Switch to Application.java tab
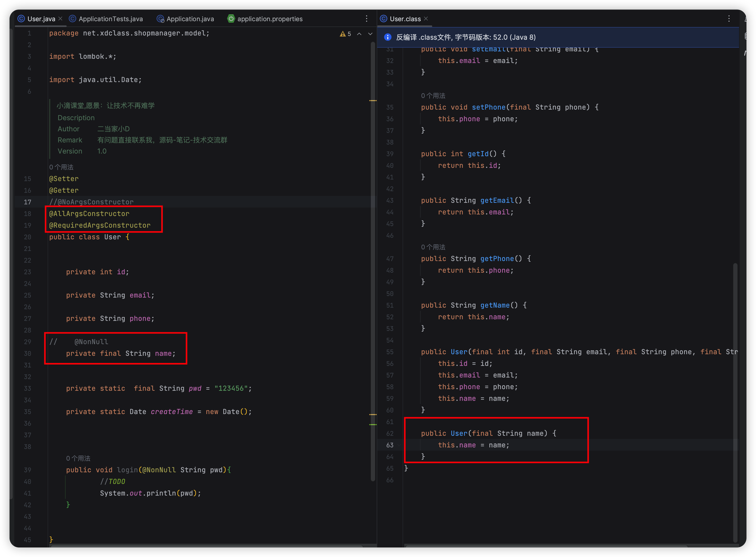The width and height of the screenshot is (756, 557). [x=190, y=19]
